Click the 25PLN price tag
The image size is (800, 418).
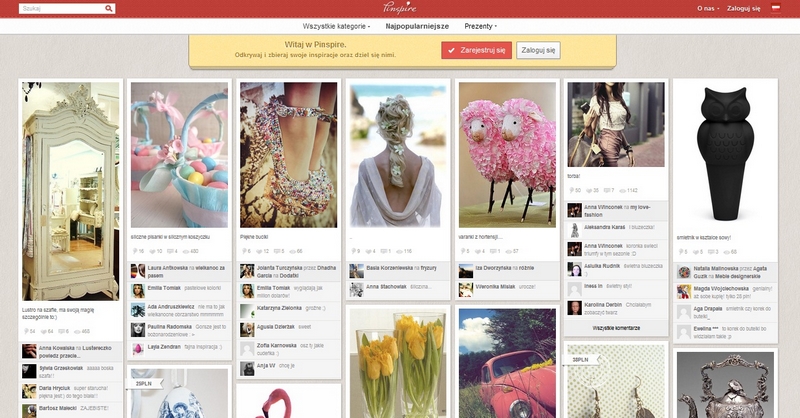[x=145, y=383]
